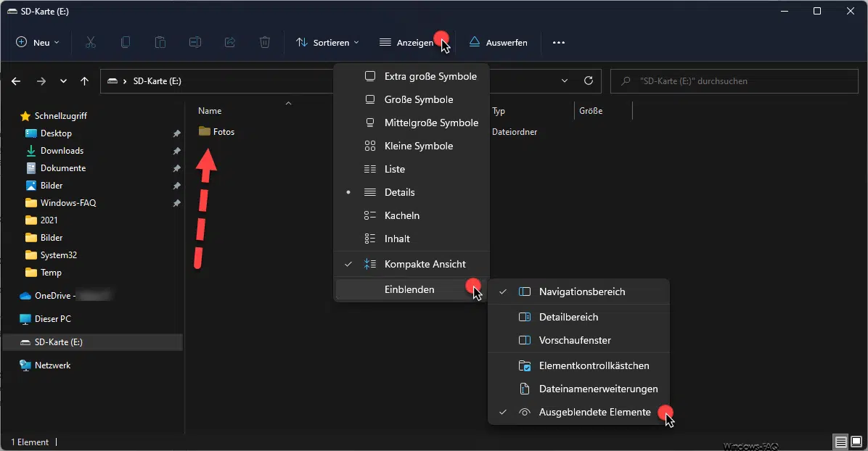Expand address bar history dropdown
868x451 pixels.
[564, 80]
